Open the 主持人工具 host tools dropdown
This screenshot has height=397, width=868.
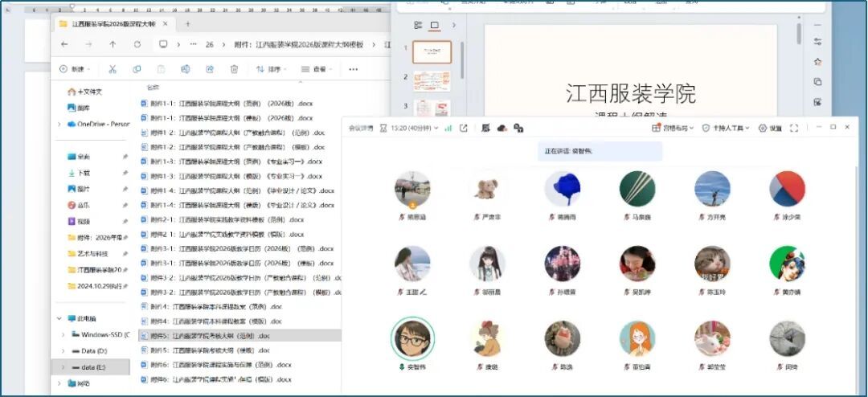pyautogui.click(x=726, y=128)
